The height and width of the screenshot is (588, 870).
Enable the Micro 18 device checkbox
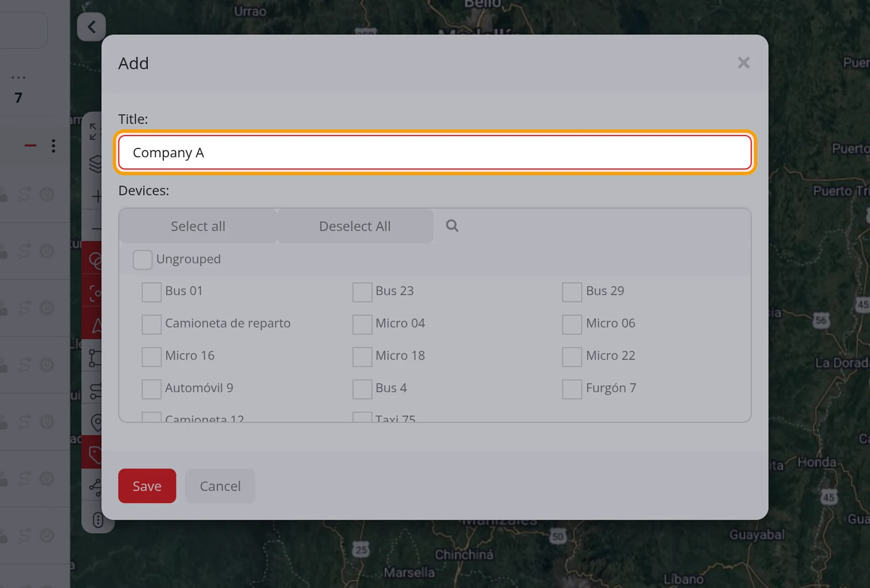(362, 356)
